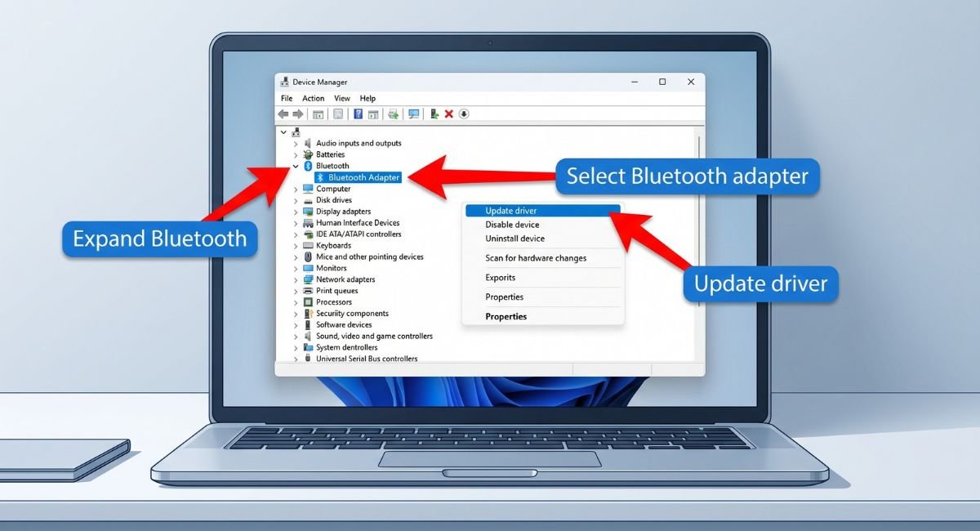Toggle the Show/Hide Action Pane toolbar icon
This screenshot has width=980, height=531.
(x=373, y=114)
